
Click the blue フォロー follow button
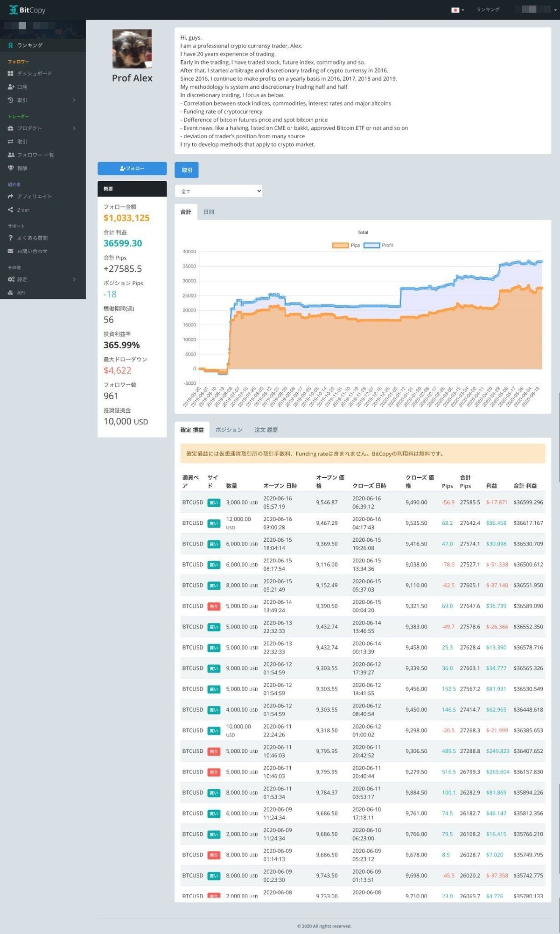click(x=132, y=169)
